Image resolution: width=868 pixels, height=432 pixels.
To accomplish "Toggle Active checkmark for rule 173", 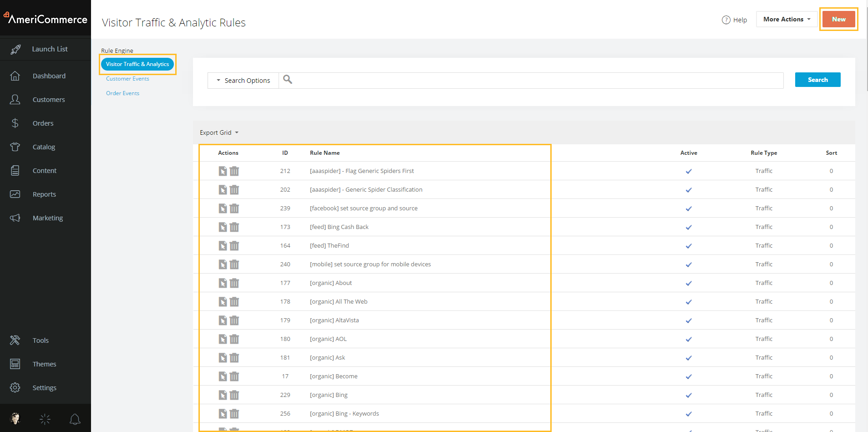I will [x=689, y=227].
